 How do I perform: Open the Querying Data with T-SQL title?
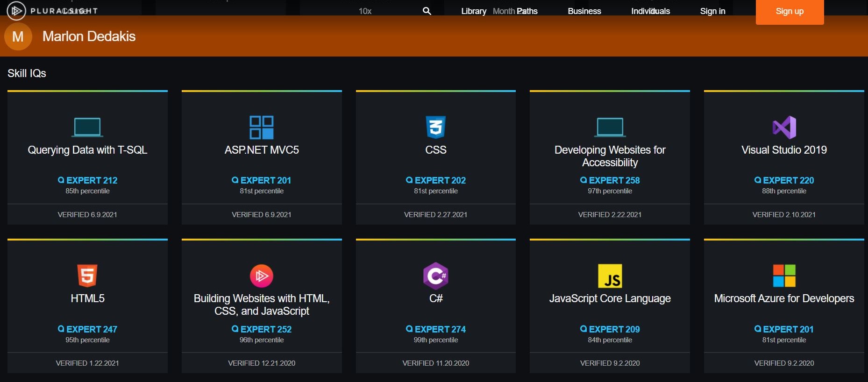click(87, 150)
